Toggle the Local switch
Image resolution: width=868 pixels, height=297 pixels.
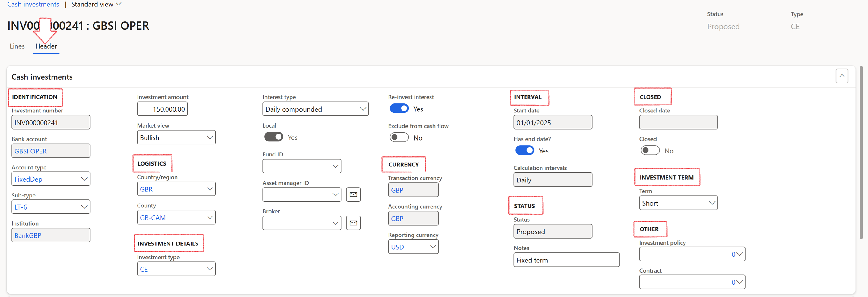(273, 137)
